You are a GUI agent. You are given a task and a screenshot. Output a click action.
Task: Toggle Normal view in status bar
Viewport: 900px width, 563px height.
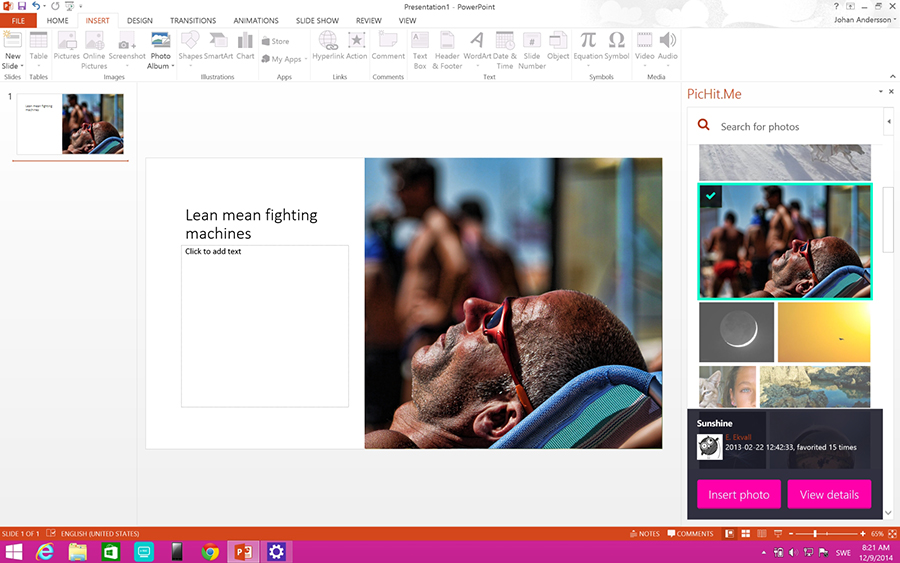tap(730, 534)
